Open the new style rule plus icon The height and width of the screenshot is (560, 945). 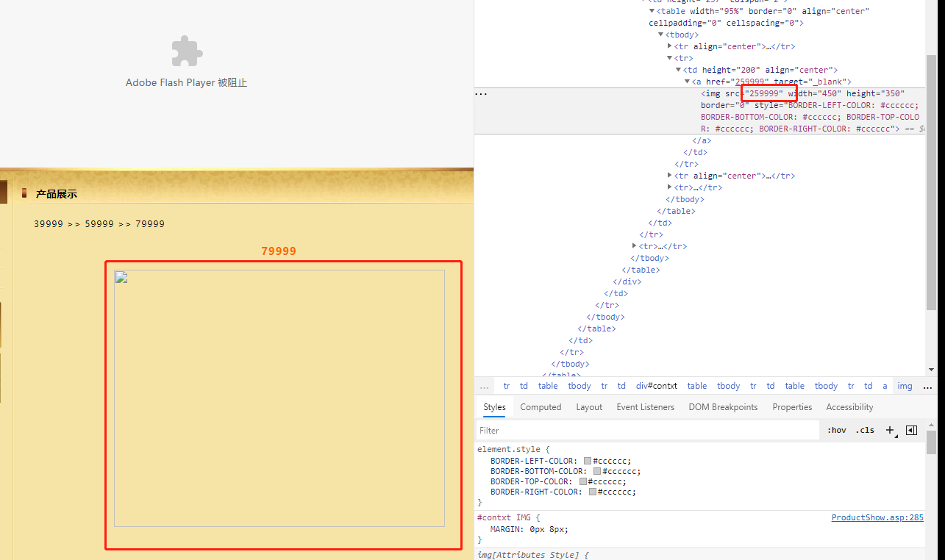click(x=890, y=430)
